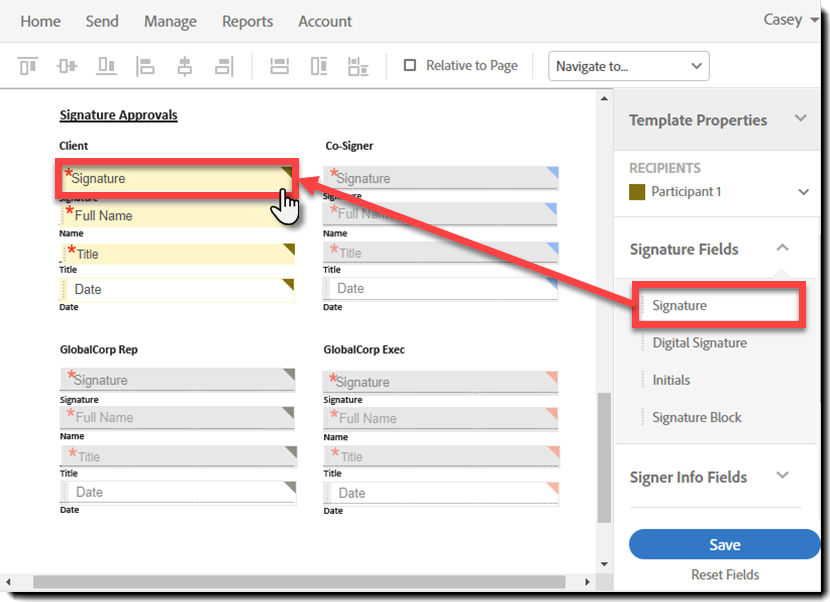This screenshot has width=830, height=602.
Task: Select the Co-Signer Date field
Action: pyautogui.click(x=441, y=289)
